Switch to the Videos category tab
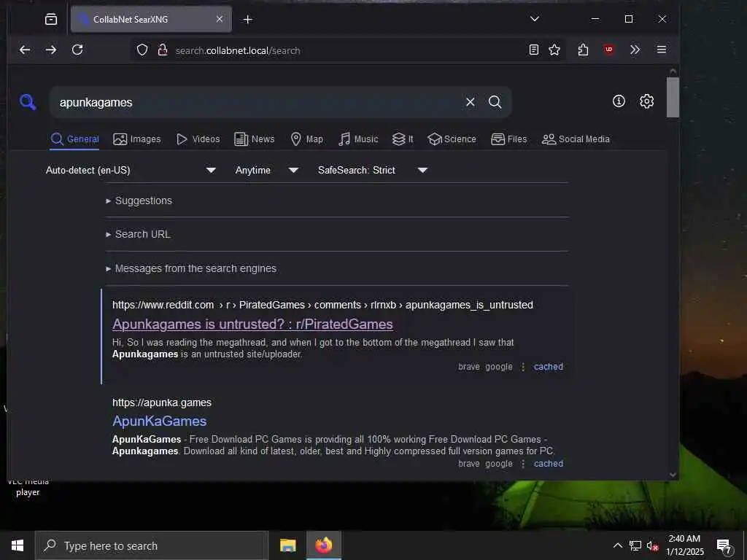This screenshot has width=747, height=560. click(x=198, y=139)
